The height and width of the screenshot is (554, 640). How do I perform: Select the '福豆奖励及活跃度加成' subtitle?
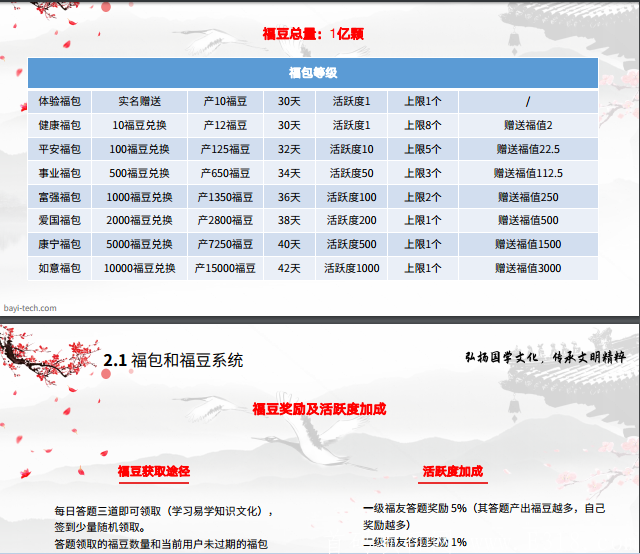click(319, 409)
